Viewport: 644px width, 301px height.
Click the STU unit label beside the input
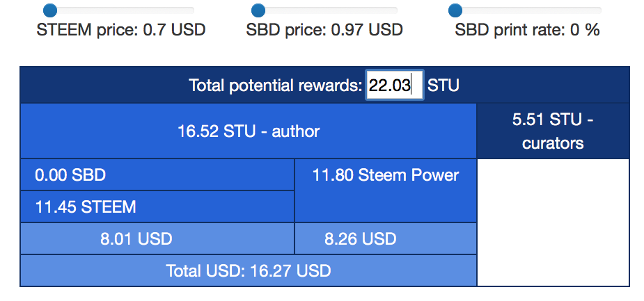[443, 86]
